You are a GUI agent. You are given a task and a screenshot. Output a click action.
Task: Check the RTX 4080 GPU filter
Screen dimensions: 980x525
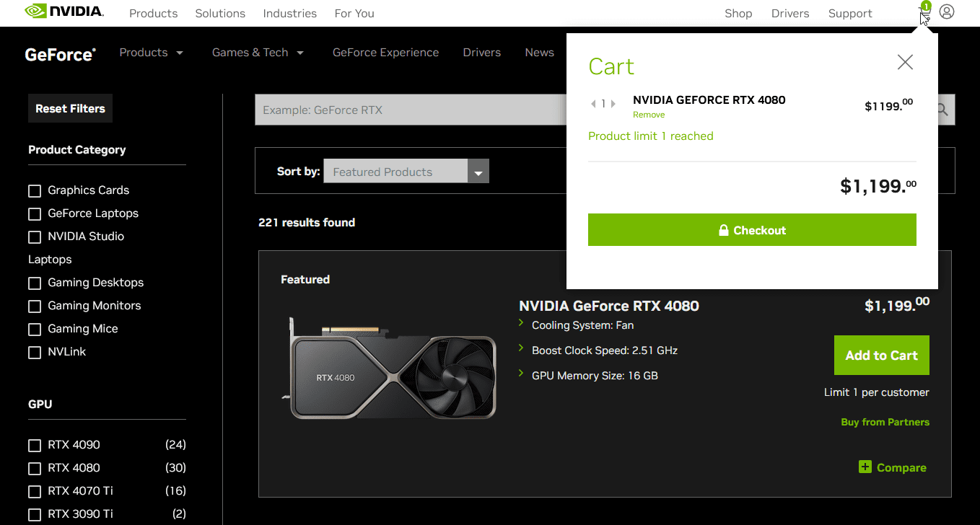click(x=35, y=469)
